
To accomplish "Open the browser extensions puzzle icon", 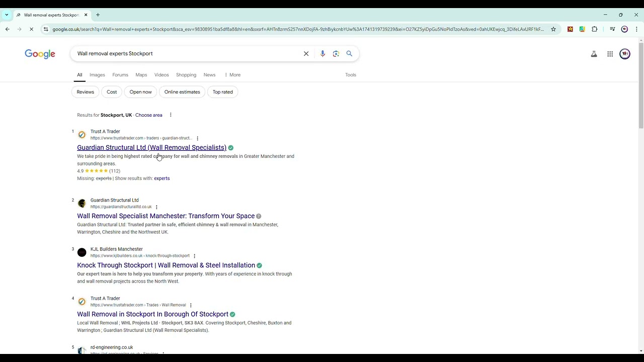I will pos(594,29).
